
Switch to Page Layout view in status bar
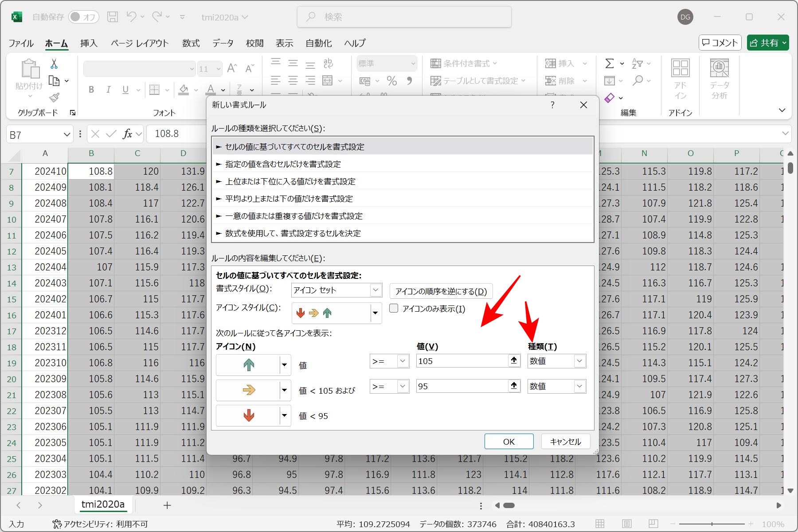[x=626, y=524]
